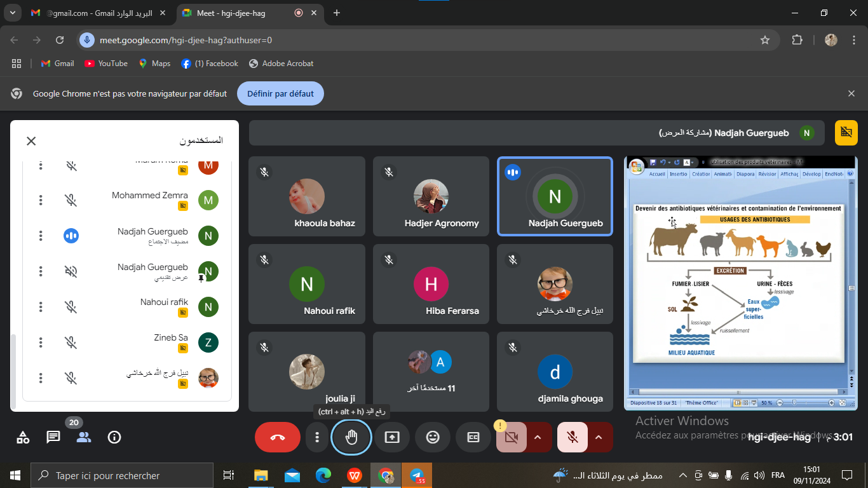Open a new browser tab
This screenshot has width=868, height=488.
[x=337, y=13]
